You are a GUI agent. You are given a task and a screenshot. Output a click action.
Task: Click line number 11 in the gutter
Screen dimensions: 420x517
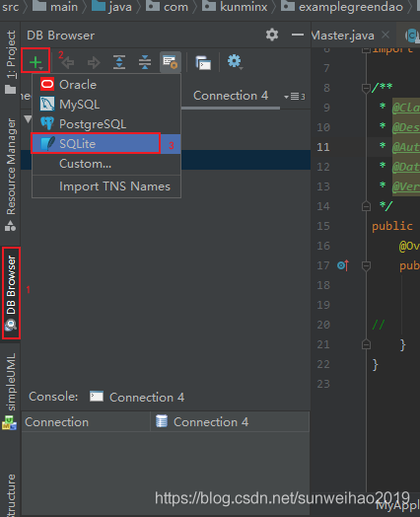tap(323, 147)
